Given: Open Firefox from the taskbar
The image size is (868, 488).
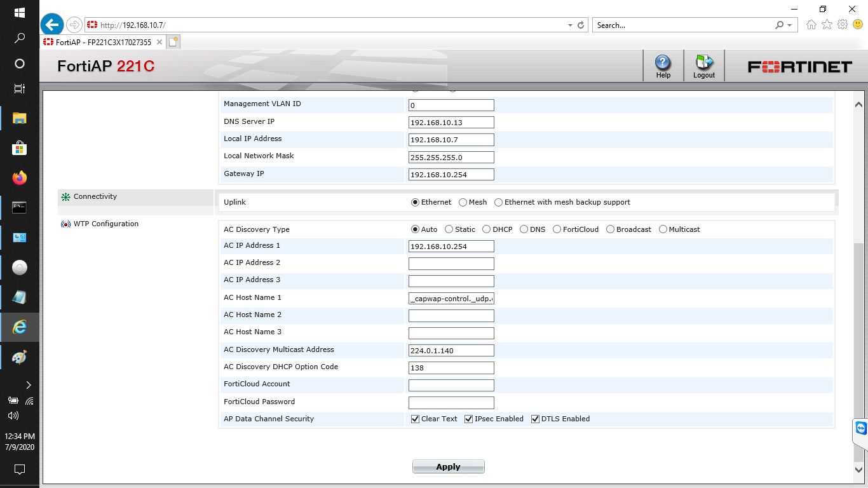Looking at the screenshot, I should 20,178.
